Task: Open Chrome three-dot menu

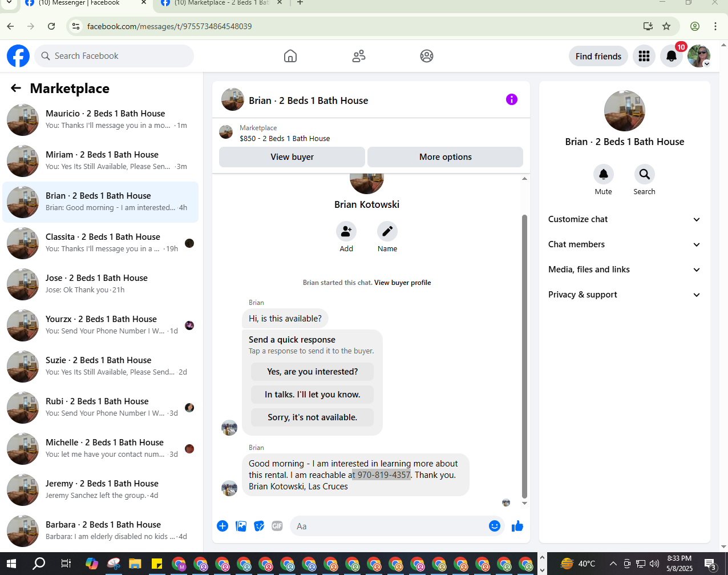Action: (x=715, y=26)
